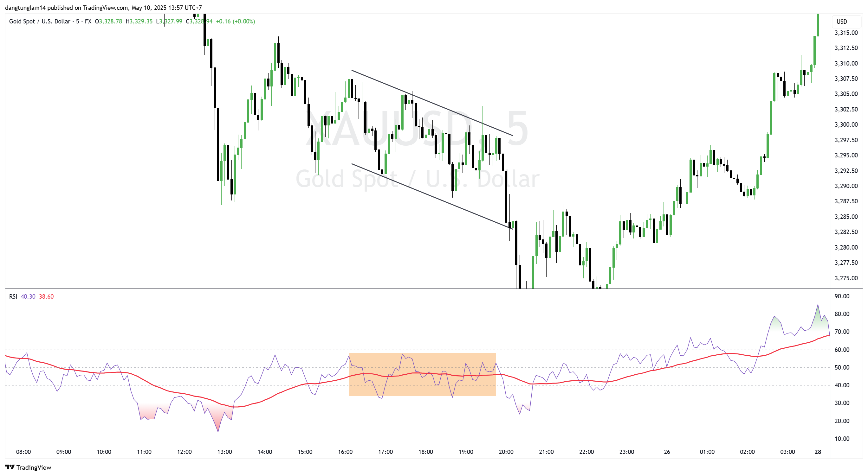Click the 3,282.50 price axis label
The height and width of the screenshot is (476, 868).
click(x=846, y=232)
